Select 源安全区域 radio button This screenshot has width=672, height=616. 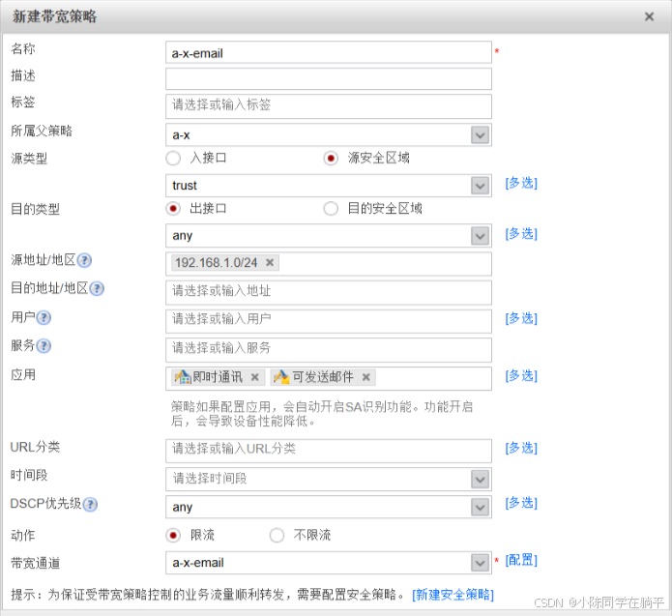[331, 159]
